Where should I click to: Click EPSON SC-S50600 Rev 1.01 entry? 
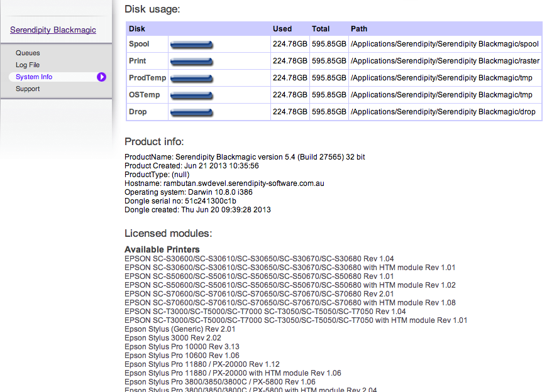pos(259,276)
